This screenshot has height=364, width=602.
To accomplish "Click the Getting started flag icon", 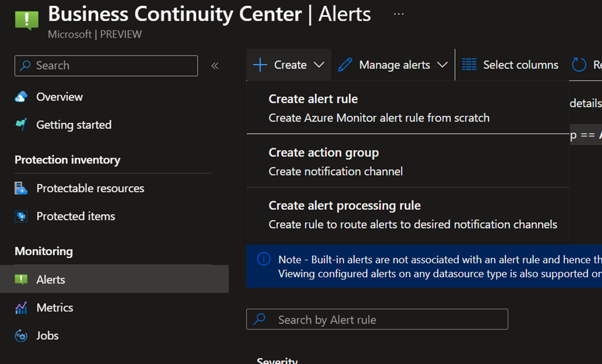I will tap(21, 125).
